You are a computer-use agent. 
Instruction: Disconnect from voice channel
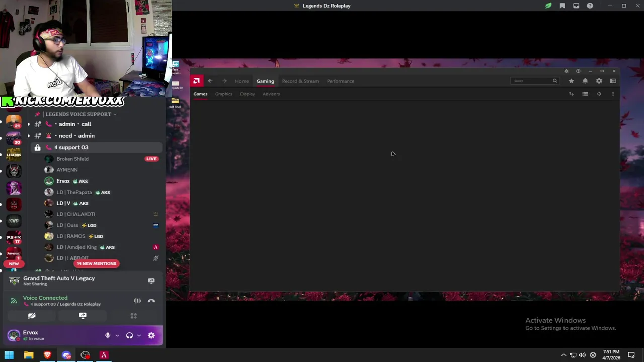pyautogui.click(x=151, y=301)
